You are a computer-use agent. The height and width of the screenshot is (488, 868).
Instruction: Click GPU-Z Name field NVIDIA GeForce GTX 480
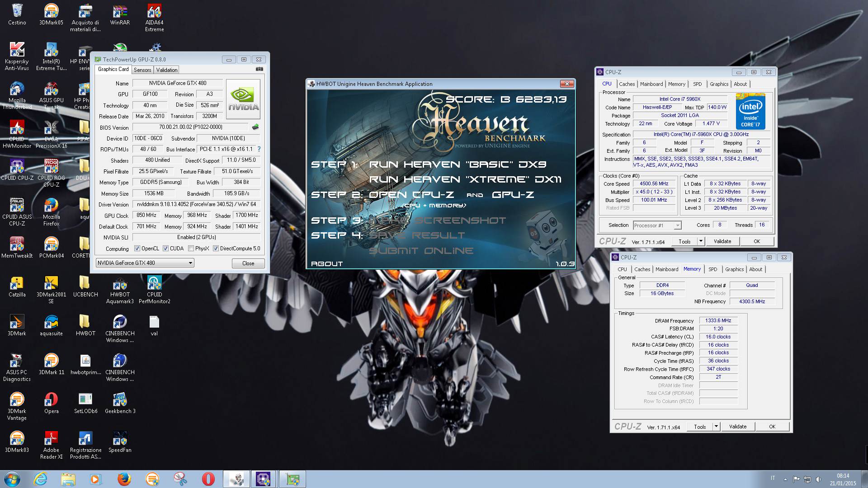click(177, 83)
